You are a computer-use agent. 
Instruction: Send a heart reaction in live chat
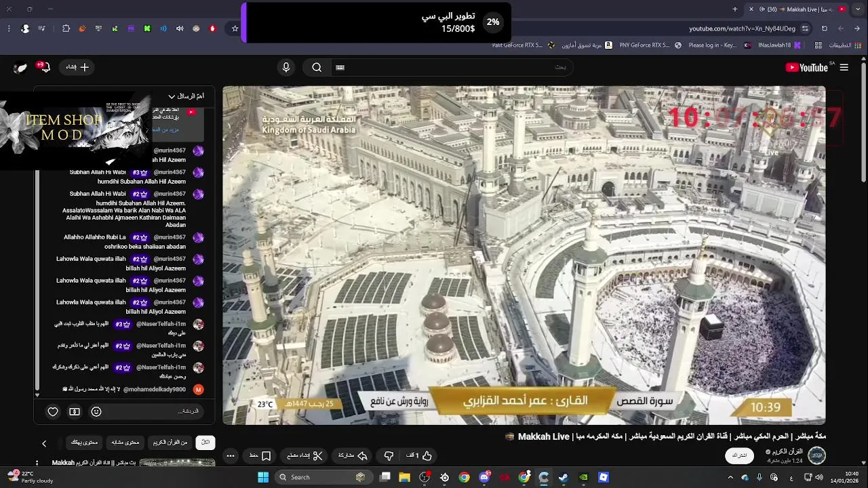(x=53, y=411)
